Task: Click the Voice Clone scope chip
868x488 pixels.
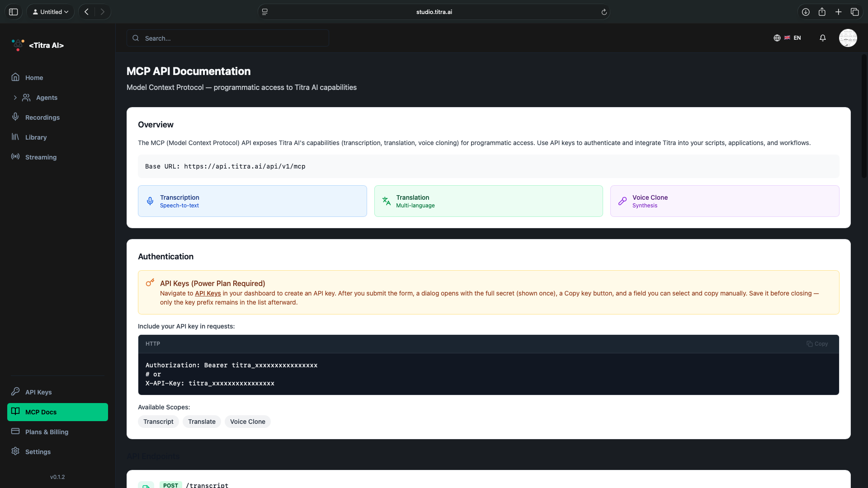Action: tap(248, 422)
